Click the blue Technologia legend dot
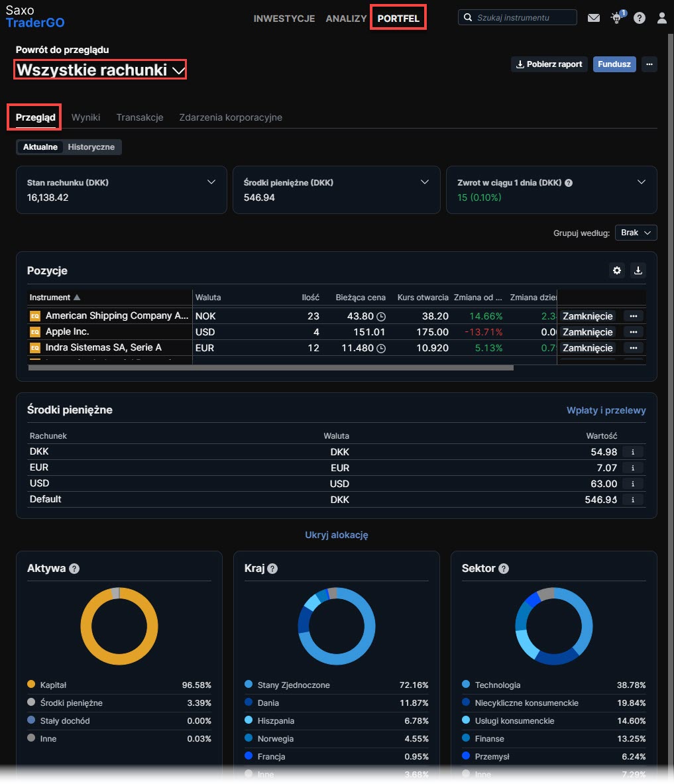674x784 pixels. (x=466, y=684)
